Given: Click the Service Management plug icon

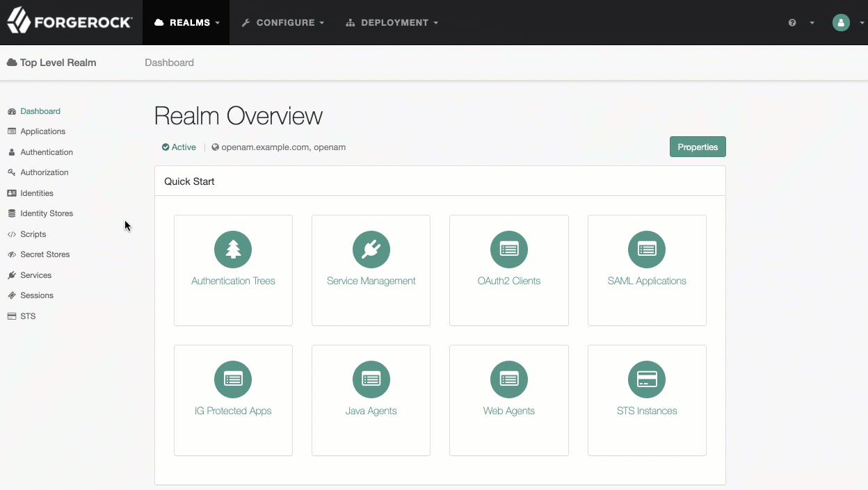Looking at the screenshot, I should [x=371, y=250].
